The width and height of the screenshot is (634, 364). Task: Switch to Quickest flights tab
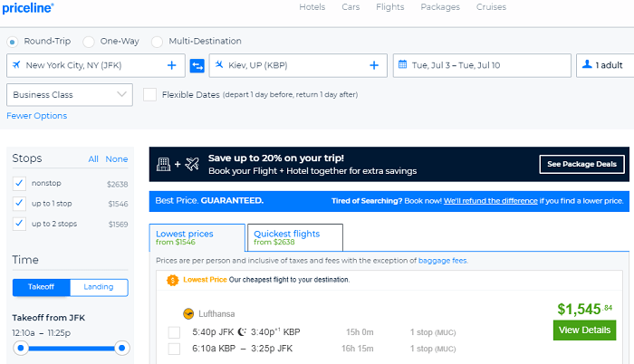[295, 237]
